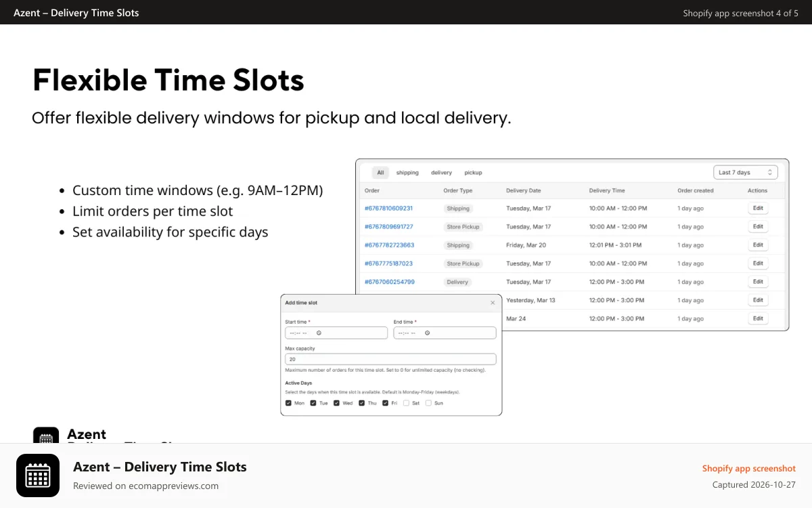
Task: Click the Captured 2026-10-27 text
Action: [754, 485]
